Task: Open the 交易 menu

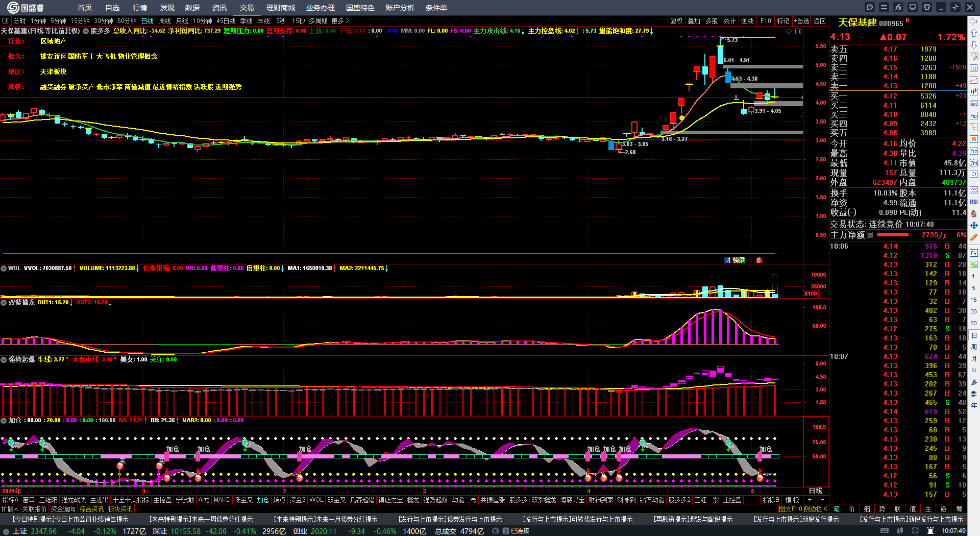Action: point(247,8)
